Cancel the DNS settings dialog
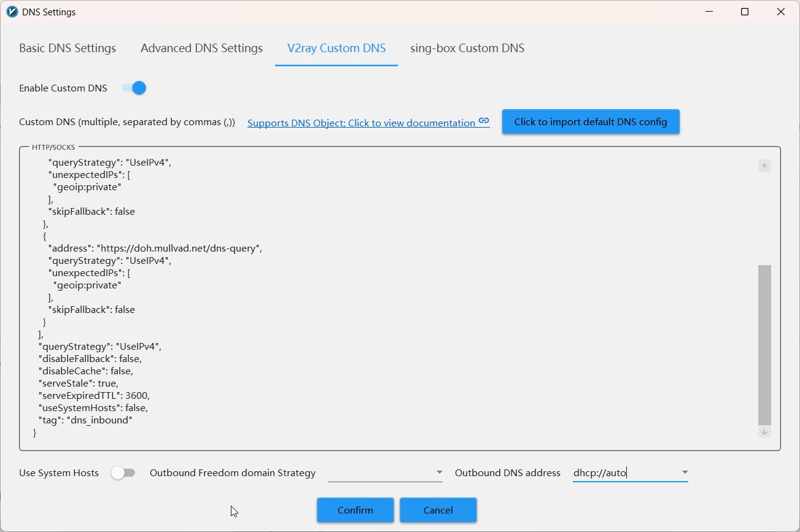This screenshot has height=532, width=800. tap(438, 510)
